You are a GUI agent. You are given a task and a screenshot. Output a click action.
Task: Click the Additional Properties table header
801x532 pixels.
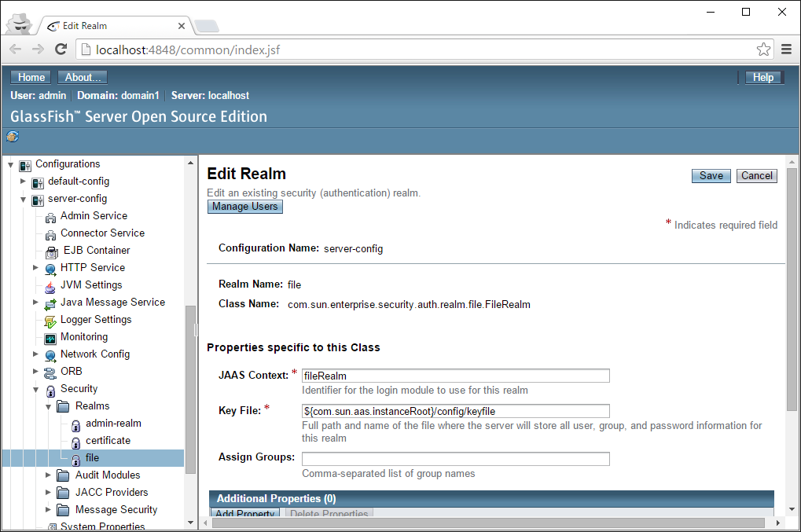click(x=491, y=498)
